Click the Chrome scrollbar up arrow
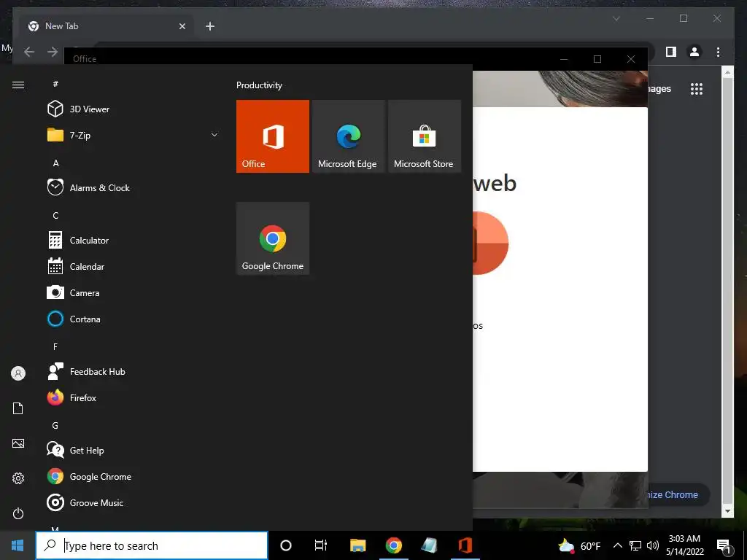Image resolution: width=747 pixels, height=560 pixels. coord(727,72)
